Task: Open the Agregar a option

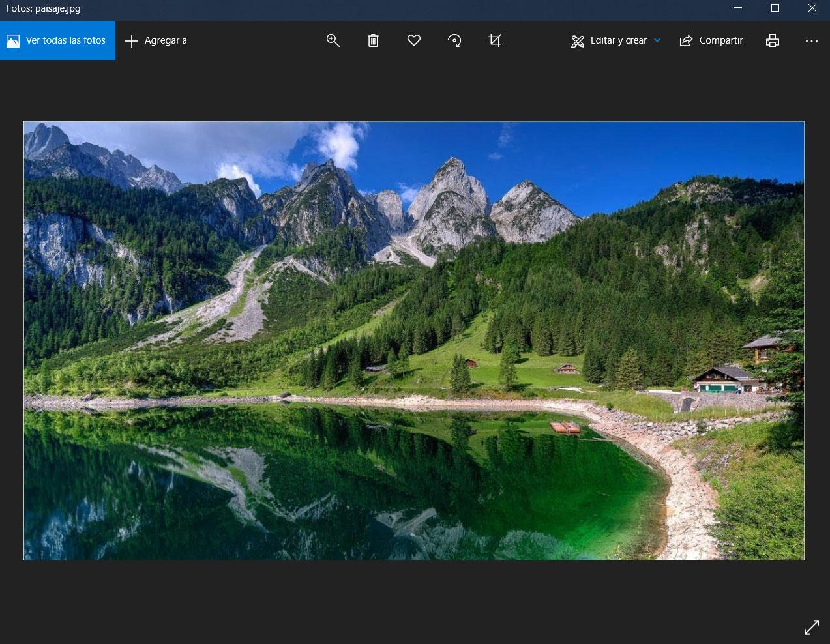Action: 156,40
